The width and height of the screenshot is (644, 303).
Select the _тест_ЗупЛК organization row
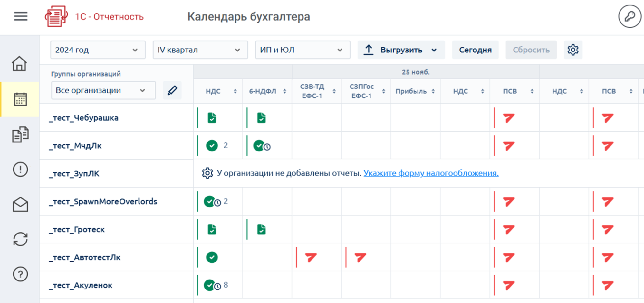tap(116, 174)
